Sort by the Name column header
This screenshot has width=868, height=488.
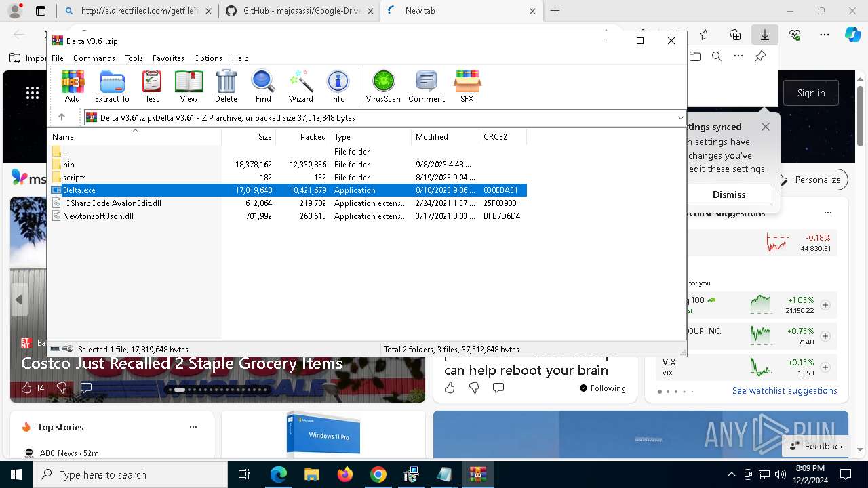(134, 137)
